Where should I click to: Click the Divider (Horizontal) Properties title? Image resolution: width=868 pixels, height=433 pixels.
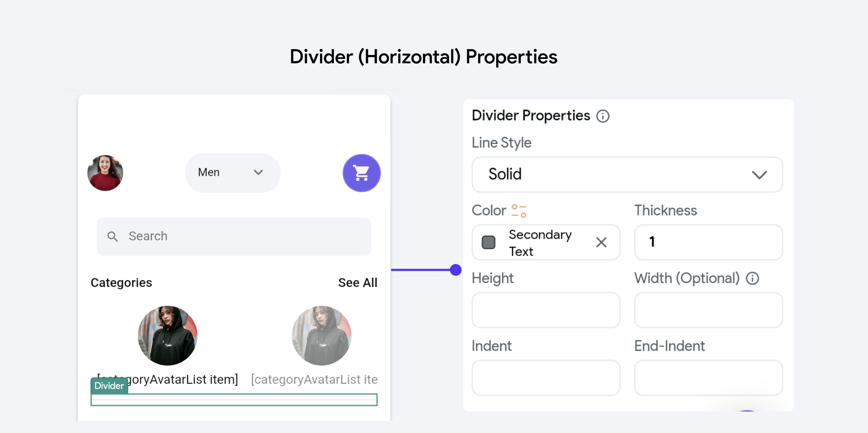(x=424, y=57)
